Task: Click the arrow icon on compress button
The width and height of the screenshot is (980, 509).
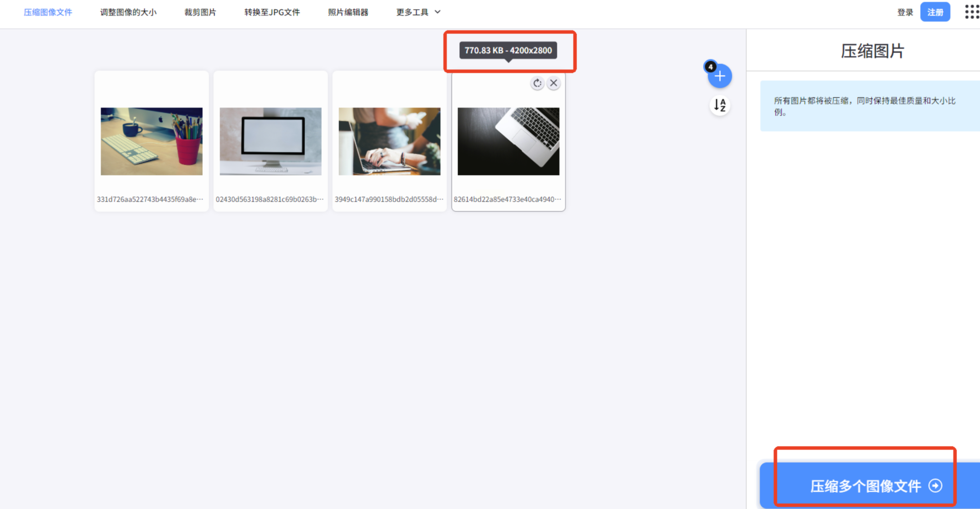Action: [x=935, y=485]
